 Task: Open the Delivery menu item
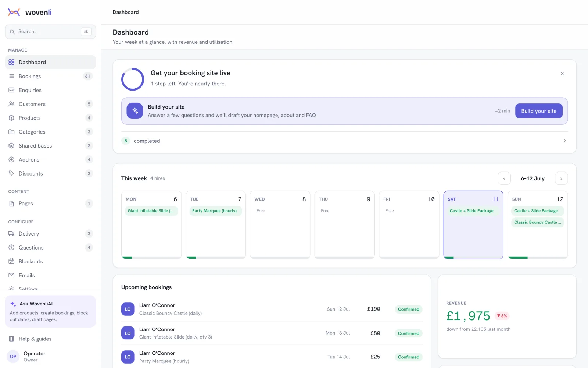[x=50, y=234]
